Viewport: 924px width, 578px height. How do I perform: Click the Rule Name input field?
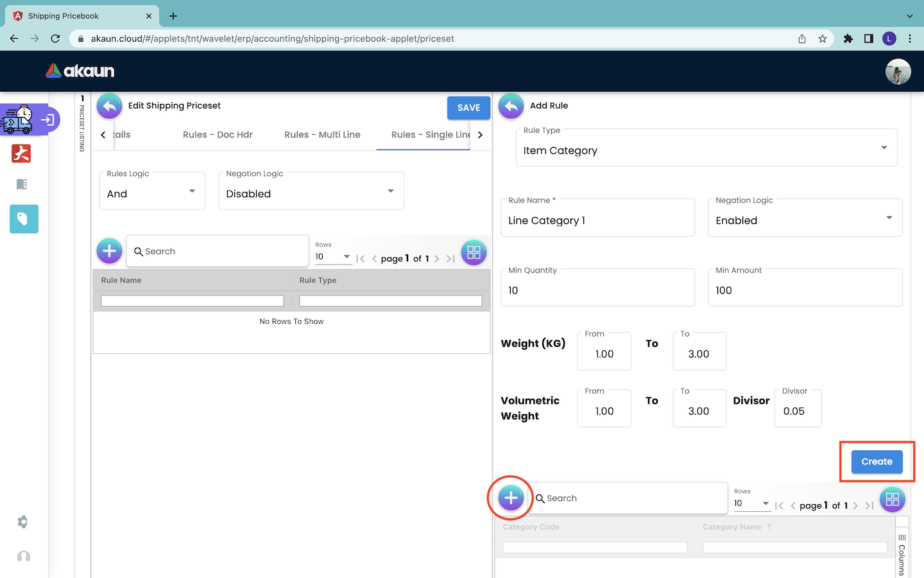[597, 221]
